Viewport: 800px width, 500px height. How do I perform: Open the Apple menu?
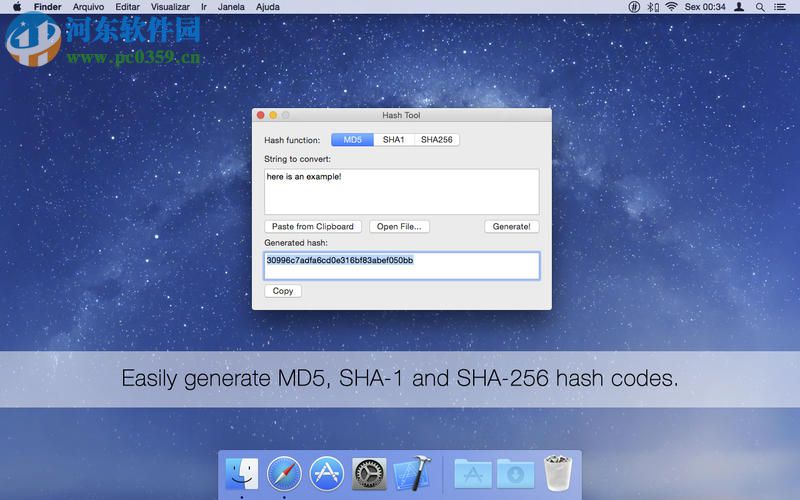point(17,7)
